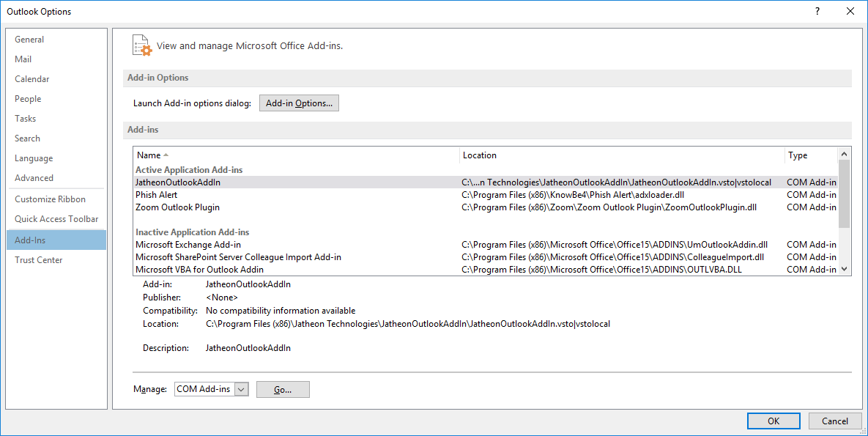Image resolution: width=868 pixels, height=436 pixels.
Task: Click the Add-Ins sidebar item
Action: coord(56,240)
